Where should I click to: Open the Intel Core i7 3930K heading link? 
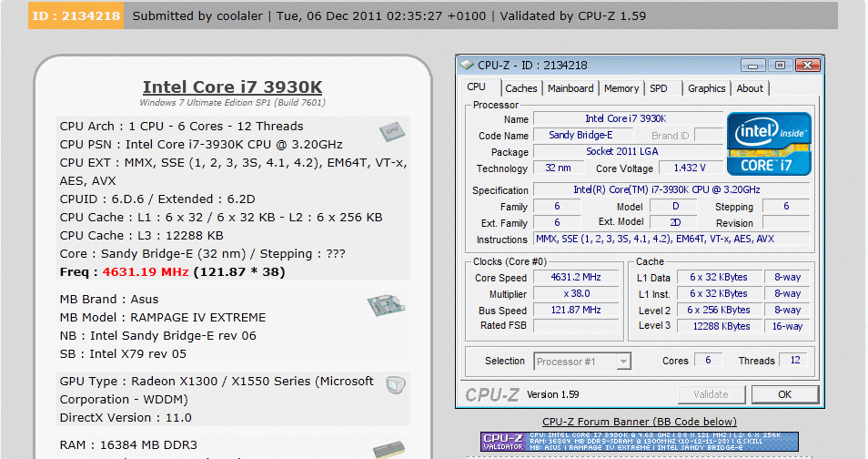tap(233, 87)
